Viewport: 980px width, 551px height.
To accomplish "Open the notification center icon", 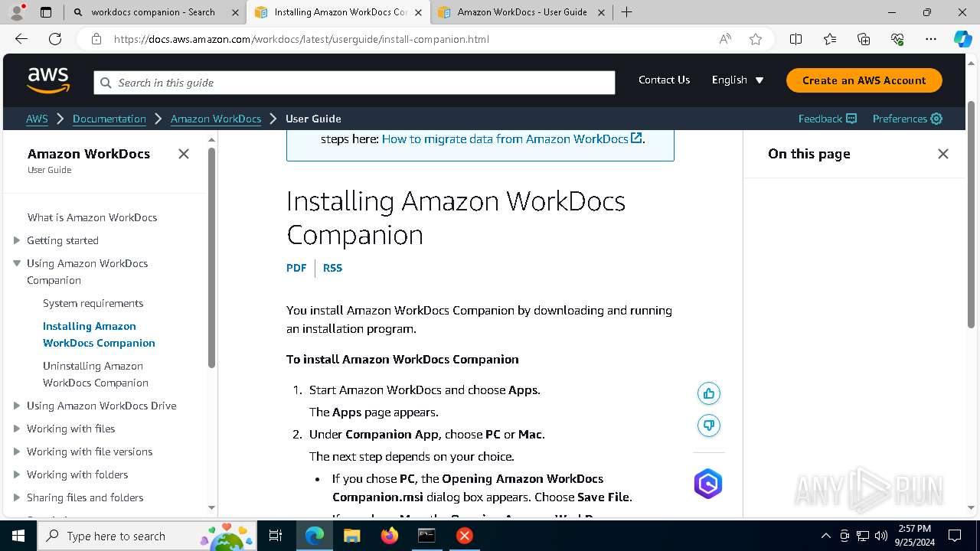I will 955,536.
